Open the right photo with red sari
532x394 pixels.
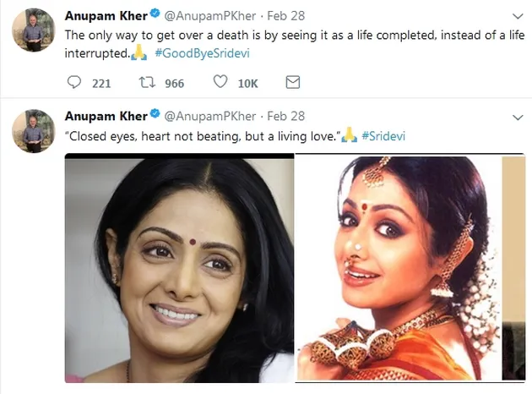[x=397, y=269]
